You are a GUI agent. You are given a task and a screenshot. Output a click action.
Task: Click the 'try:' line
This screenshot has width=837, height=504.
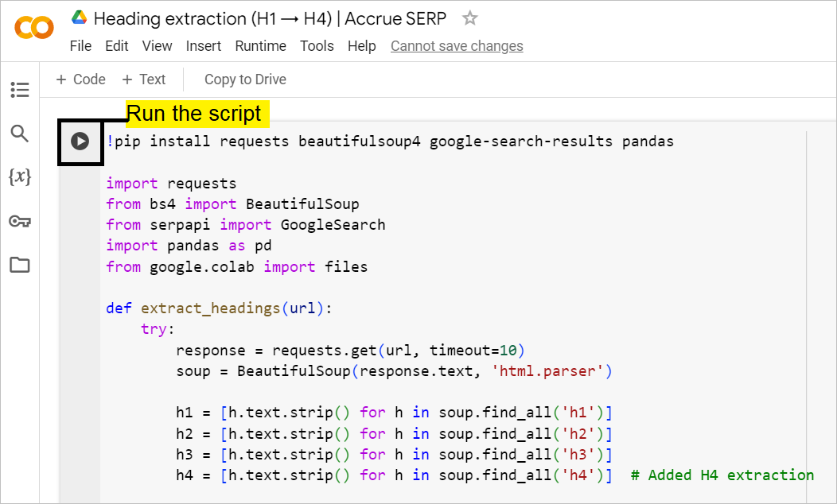coord(158,329)
